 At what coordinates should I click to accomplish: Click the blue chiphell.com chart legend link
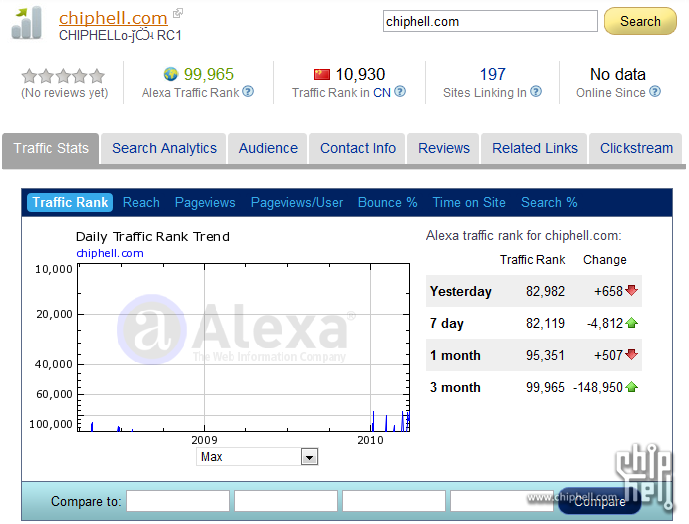(x=109, y=253)
